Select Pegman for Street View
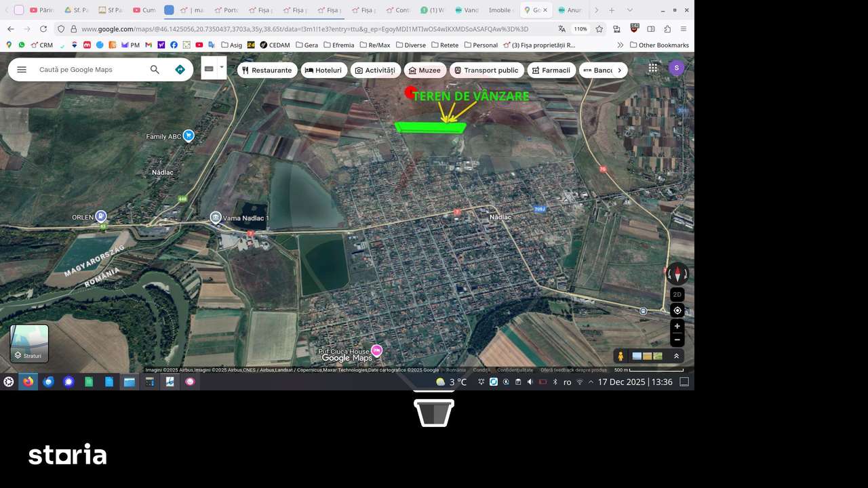The width and height of the screenshot is (868, 488). [x=620, y=355]
